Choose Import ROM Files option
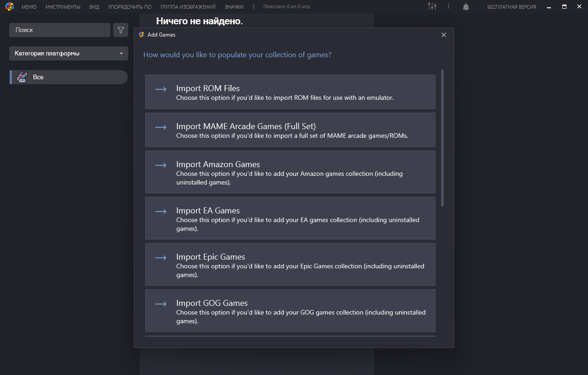 coord(290,92)
